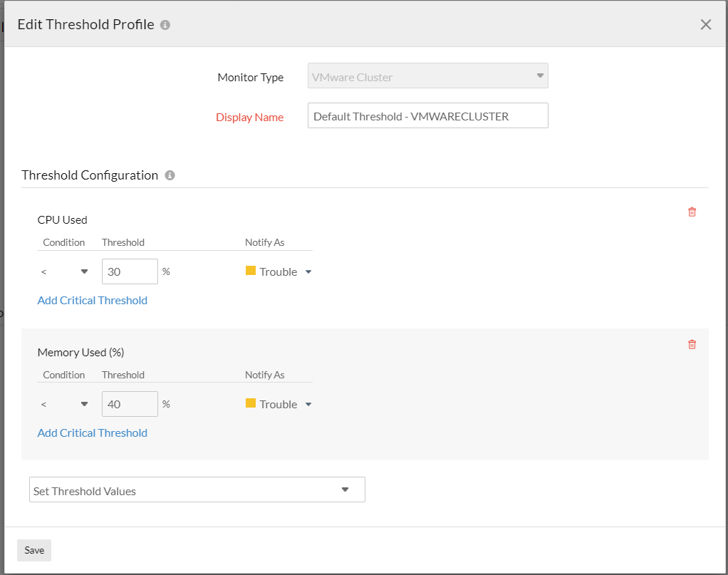Click the close X on the dialog

click(705, 24)
